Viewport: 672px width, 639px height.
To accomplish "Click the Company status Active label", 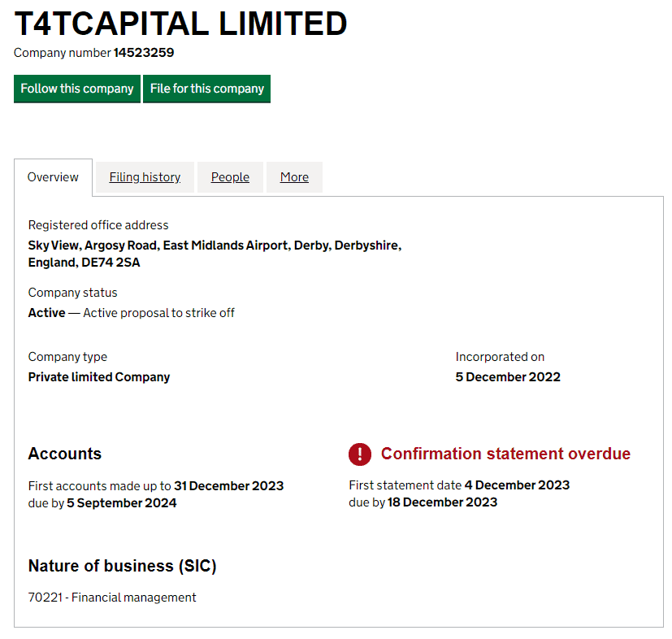I will click(45, 312).
